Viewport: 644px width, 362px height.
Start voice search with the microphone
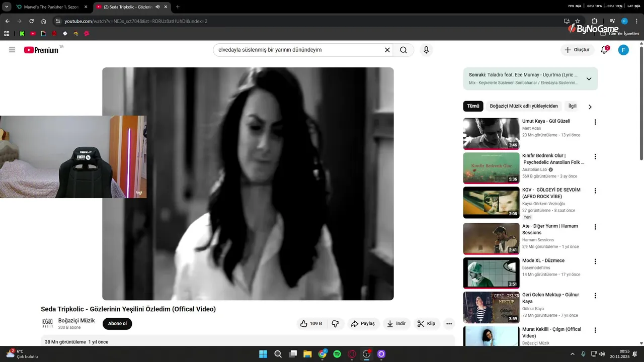(426, 50)
